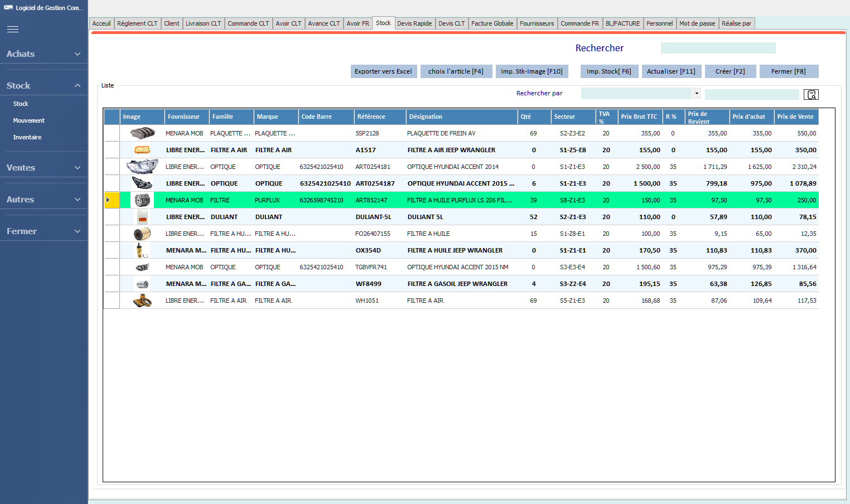
Task: Click the air filter image for A1517
Action: coord(142,150)
